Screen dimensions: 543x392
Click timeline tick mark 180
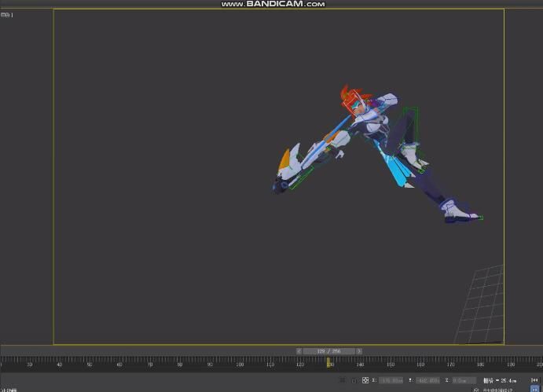point(481,365)
